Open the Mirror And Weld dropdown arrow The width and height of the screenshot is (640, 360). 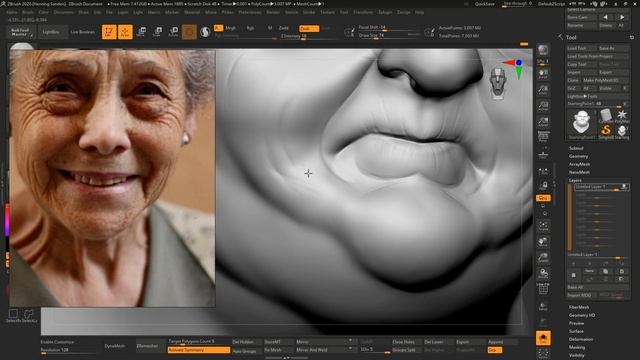pos(350,349)
